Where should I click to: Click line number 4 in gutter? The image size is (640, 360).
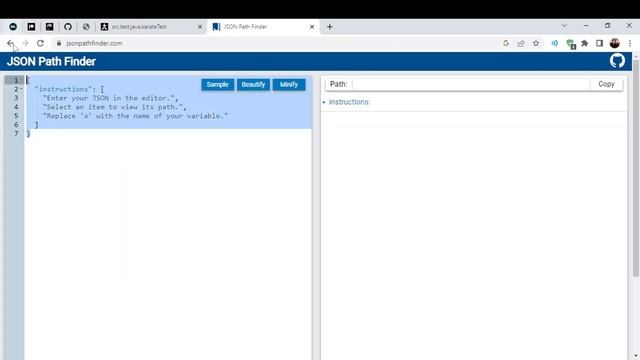[16, 107]
